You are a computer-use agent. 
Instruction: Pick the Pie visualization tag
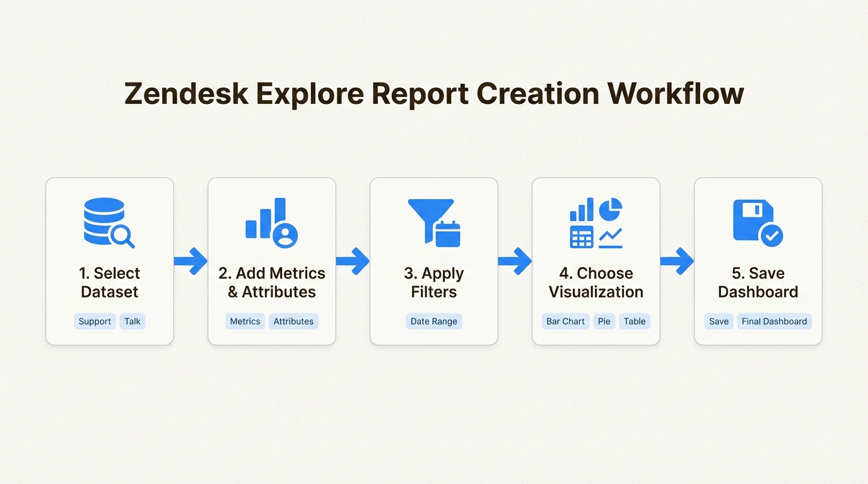point(604,321)
